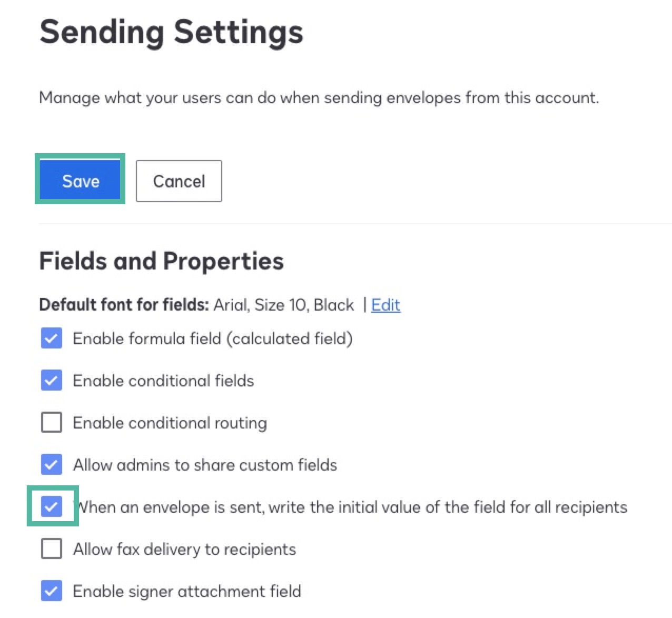Click the Sending Settings page heading
The image size is (672, 618).
point(171,32)
